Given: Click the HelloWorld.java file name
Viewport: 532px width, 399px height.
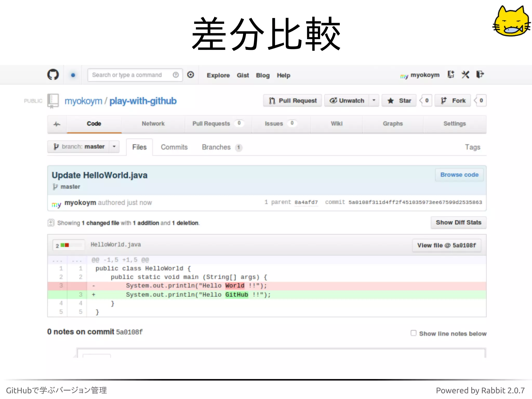Looking at the screenshot, I should tap(116, 245).
